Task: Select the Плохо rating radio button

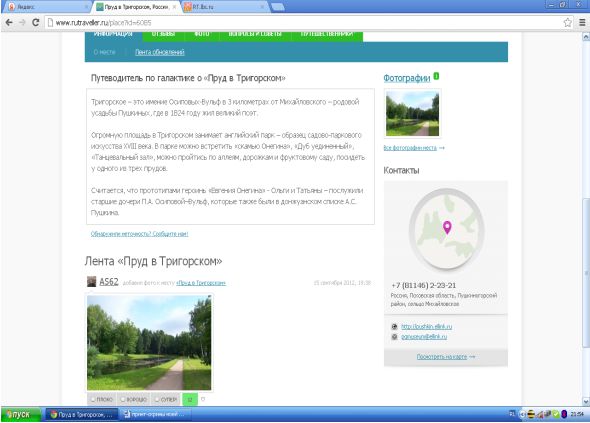Action: point(93,399)
